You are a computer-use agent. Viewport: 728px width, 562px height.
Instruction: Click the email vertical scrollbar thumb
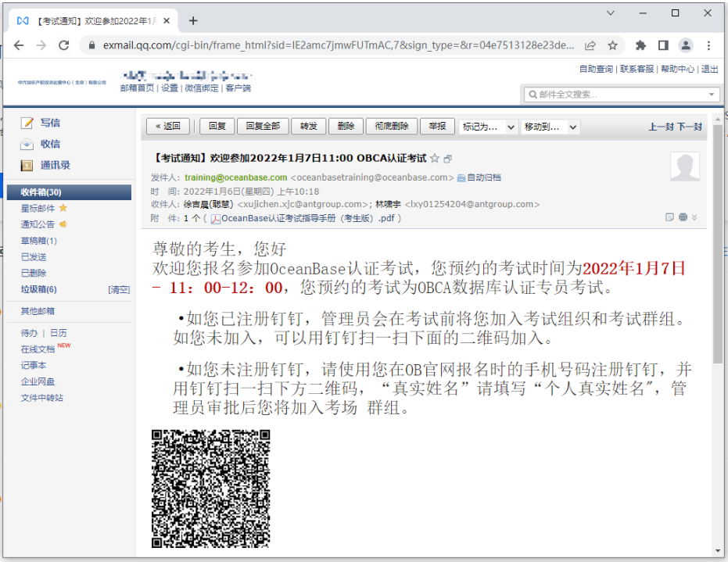tap(718, 244)
